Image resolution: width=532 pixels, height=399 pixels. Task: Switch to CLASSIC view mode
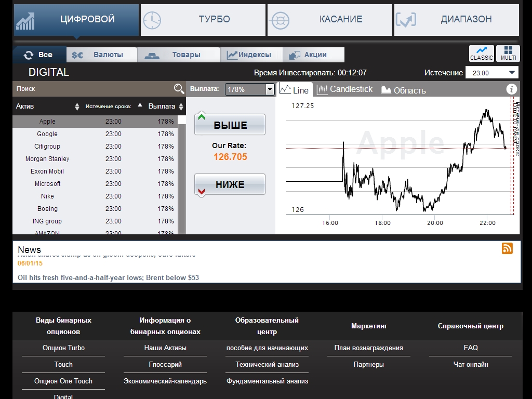coord(481,53)
